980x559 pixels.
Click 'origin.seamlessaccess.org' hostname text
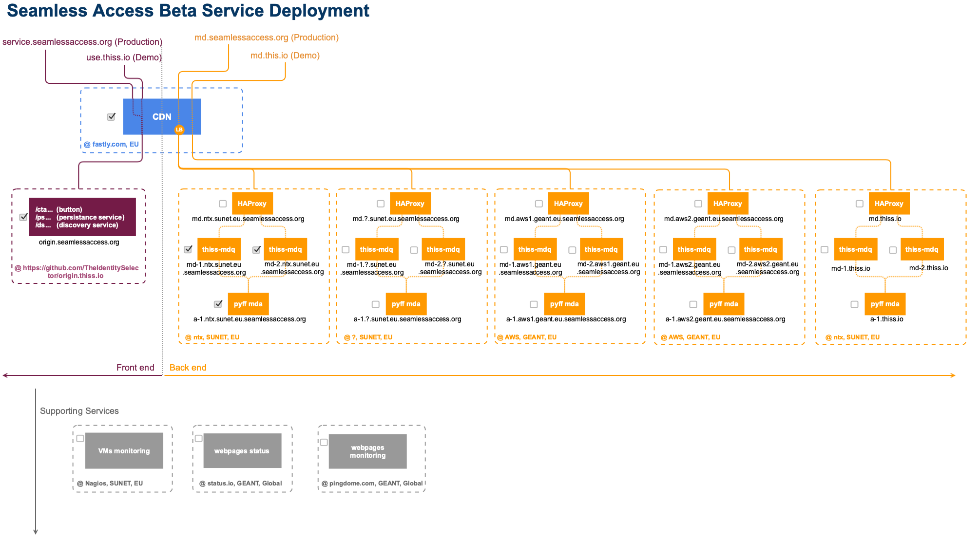(x=79, y=242)
